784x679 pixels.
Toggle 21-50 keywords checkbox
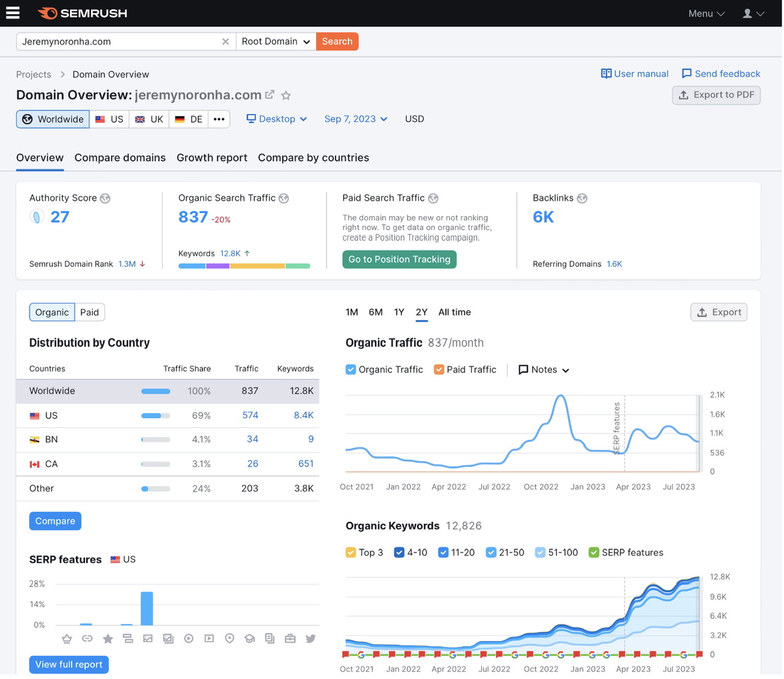(x=491, y=553)
